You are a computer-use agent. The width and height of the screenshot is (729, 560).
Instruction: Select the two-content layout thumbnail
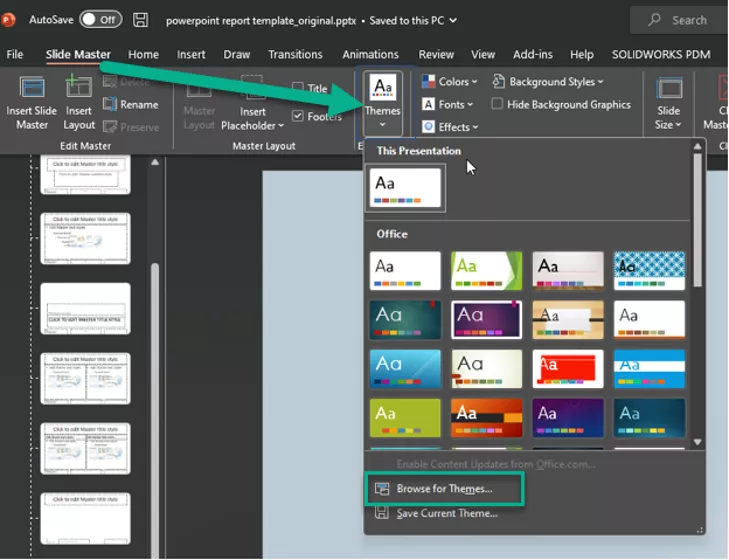click(x=86, y=378)
